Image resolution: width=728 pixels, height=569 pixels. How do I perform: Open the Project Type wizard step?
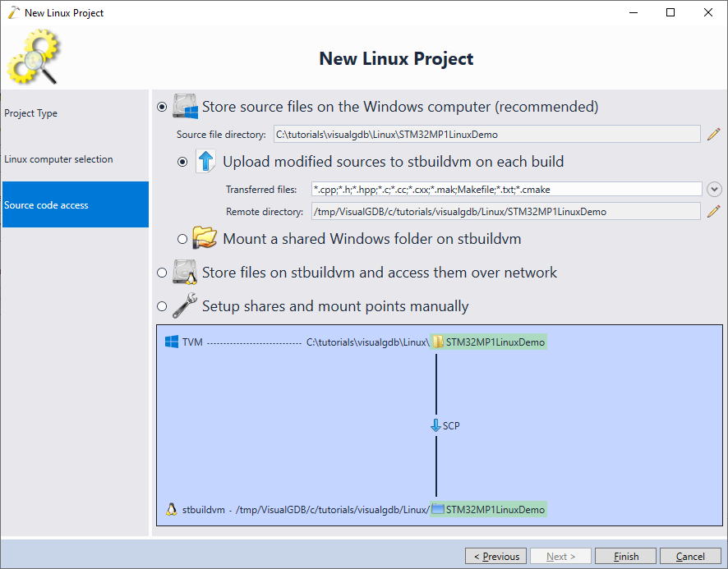click(76, 113)
